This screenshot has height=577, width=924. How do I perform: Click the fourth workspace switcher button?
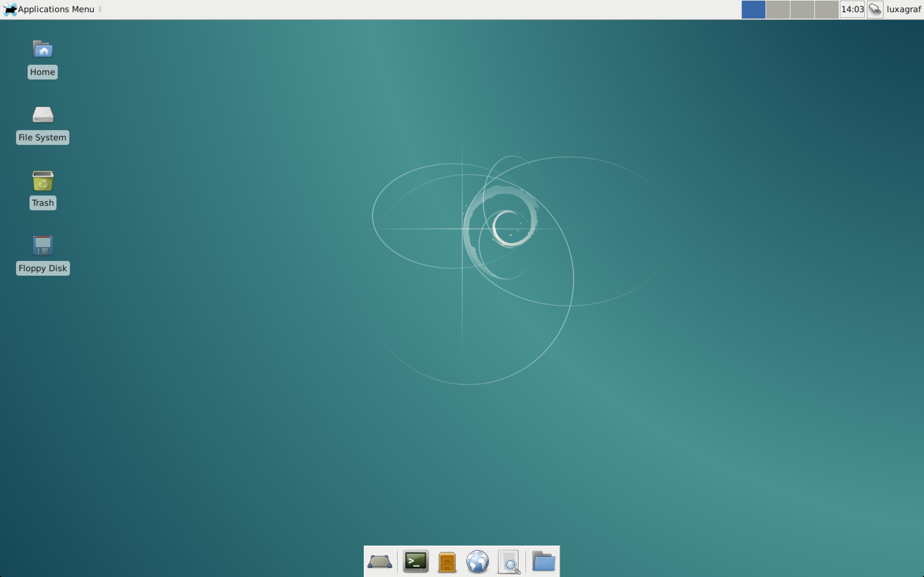click(x=826, y=9)
